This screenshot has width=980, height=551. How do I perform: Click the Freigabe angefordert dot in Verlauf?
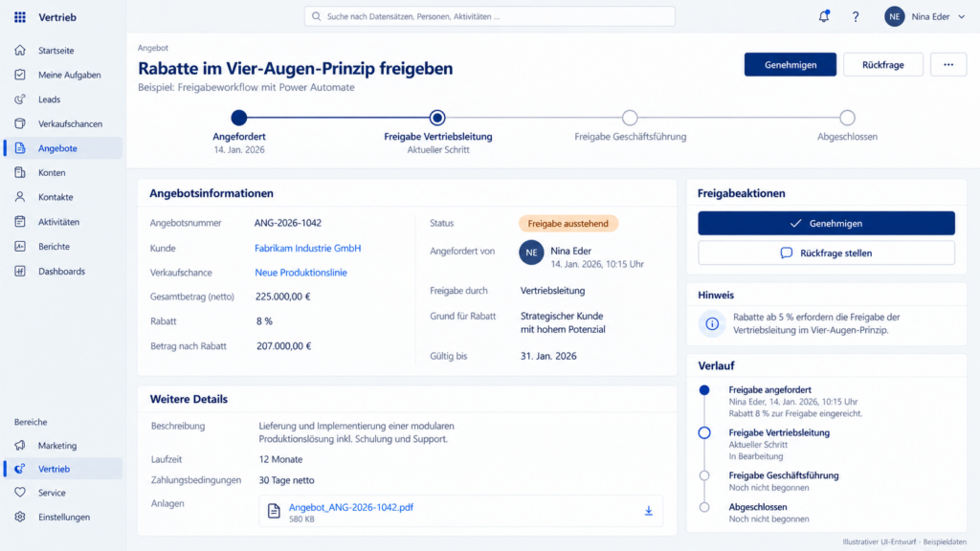click(x=704, y=390)
